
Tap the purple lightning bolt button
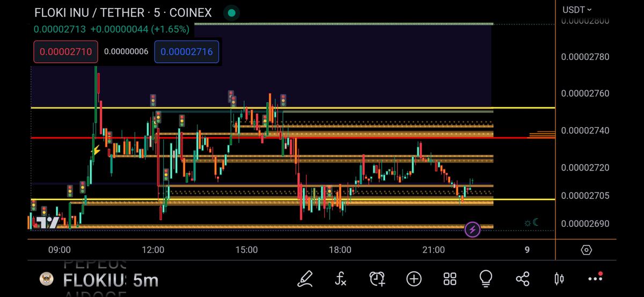tap(472, 230)
